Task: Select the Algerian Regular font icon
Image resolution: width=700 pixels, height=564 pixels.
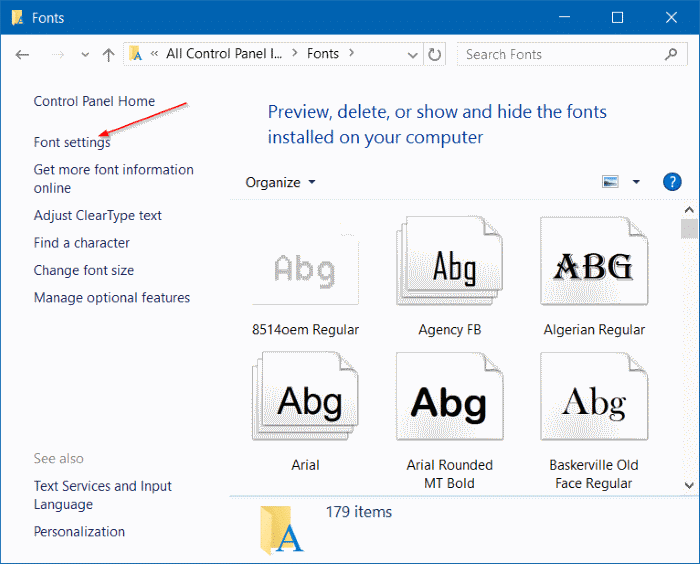Action: pos(594,261)
